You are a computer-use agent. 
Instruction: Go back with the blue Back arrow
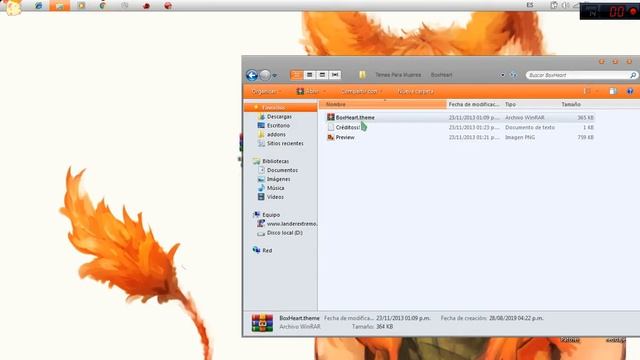pos(252,75)
